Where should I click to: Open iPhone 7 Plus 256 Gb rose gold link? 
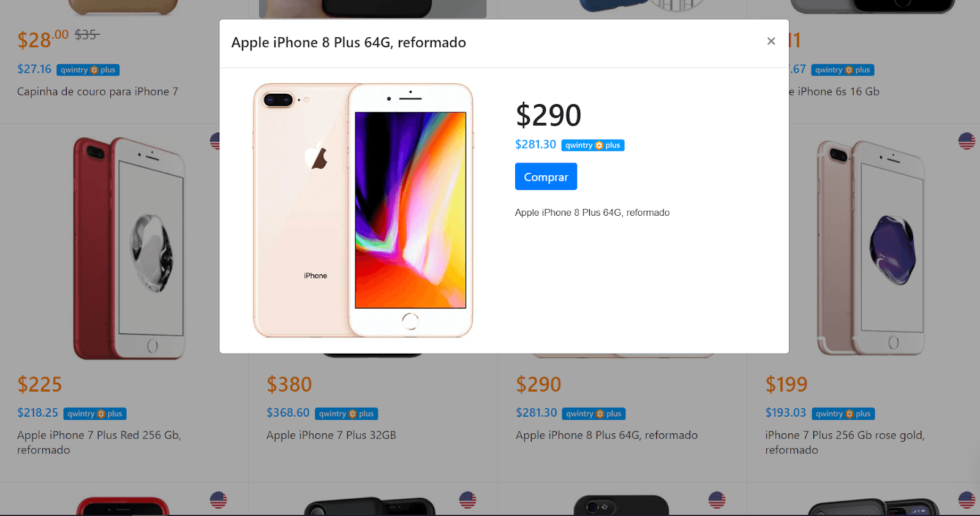(x=845, y=442)
